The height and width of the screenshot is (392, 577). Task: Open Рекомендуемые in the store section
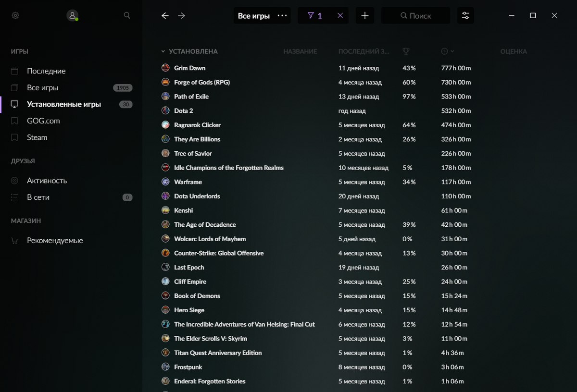pos(55,241)
